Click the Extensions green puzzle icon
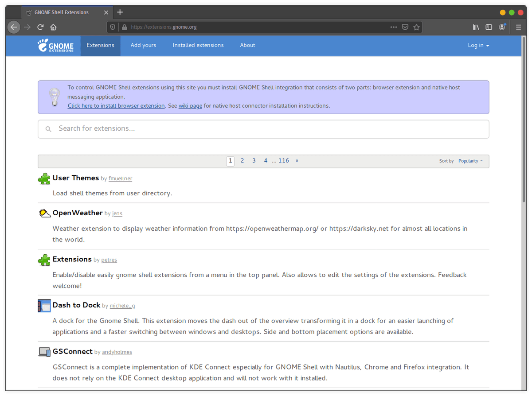The width and height of the screenshot is (532, 396). point(44,260)
